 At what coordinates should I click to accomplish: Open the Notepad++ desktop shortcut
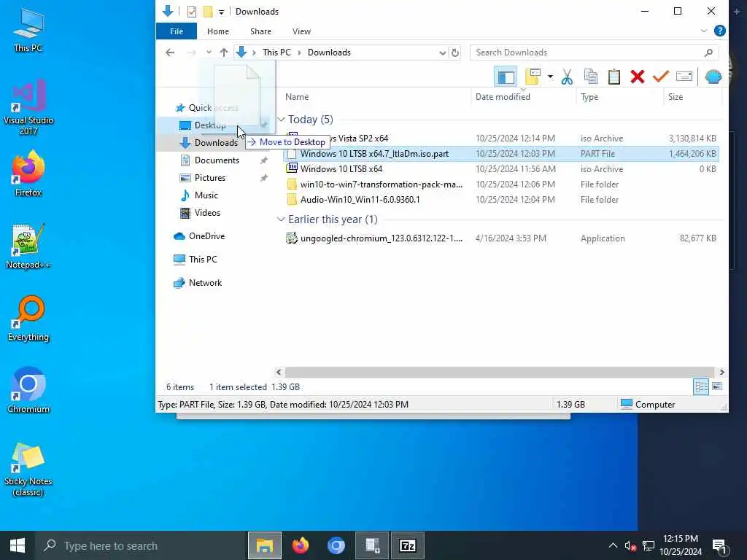[x=28, y=246]
